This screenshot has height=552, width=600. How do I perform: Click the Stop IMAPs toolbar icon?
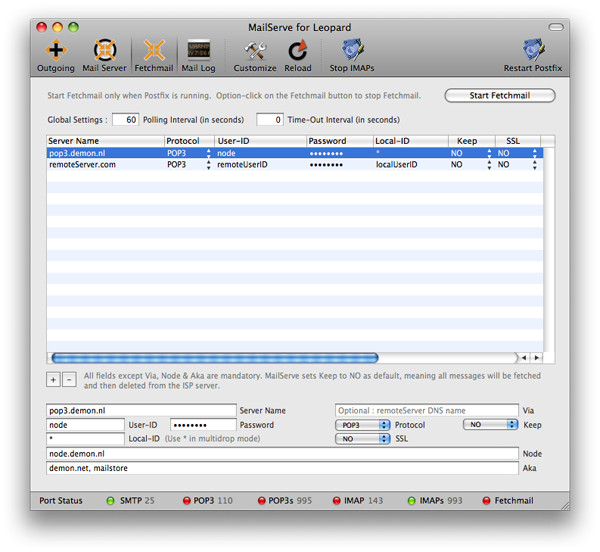point(352,55)
